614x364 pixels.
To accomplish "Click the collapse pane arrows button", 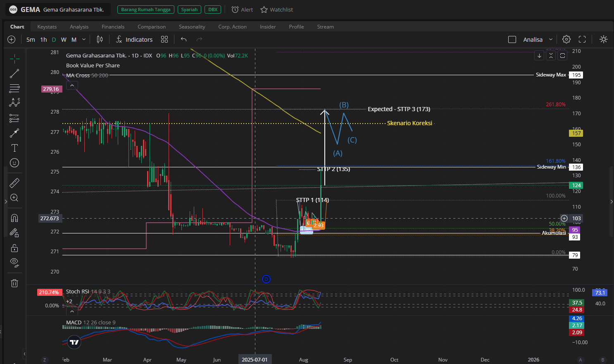I will coord(551,55).
